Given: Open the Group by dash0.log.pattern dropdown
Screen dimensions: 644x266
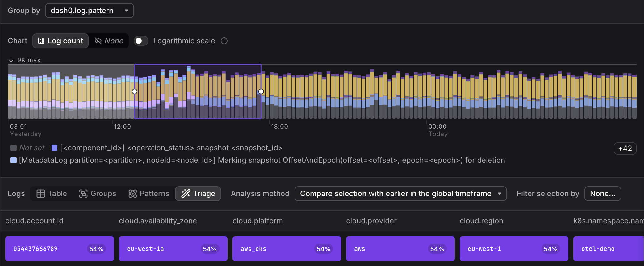Looking at the screenshot, I should (x=90, y=11).
